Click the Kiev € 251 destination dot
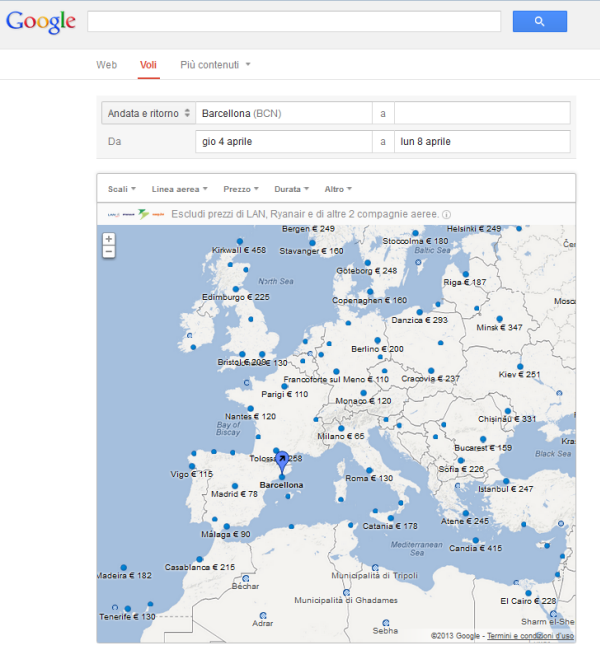This screenshot has width=600, height=648. (520, 367)
